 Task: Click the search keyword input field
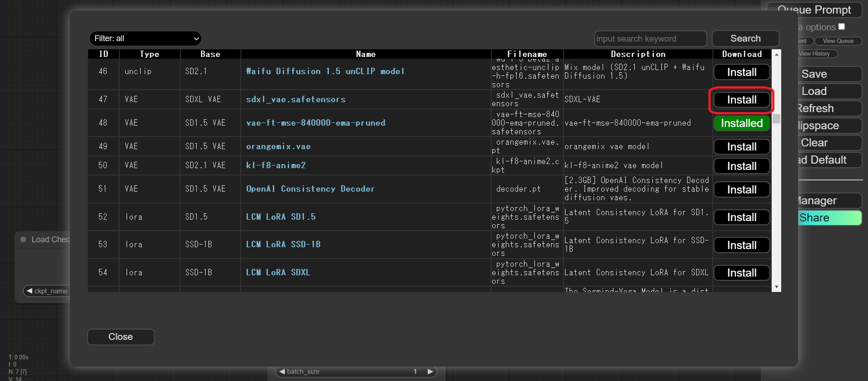(x=650, y=39)
